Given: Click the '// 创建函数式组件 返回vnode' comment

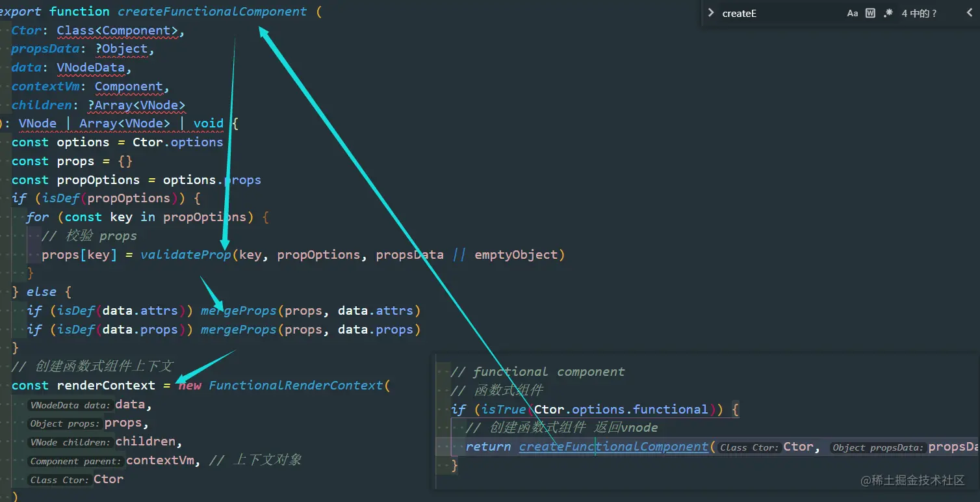Looking at the screenshot, I should (562, 427).
